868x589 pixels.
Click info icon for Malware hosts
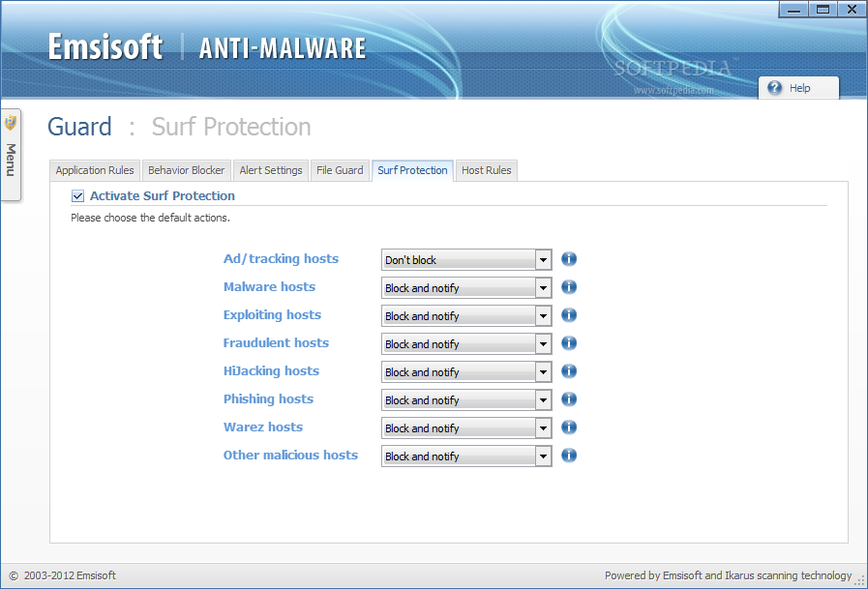point(569,287)
